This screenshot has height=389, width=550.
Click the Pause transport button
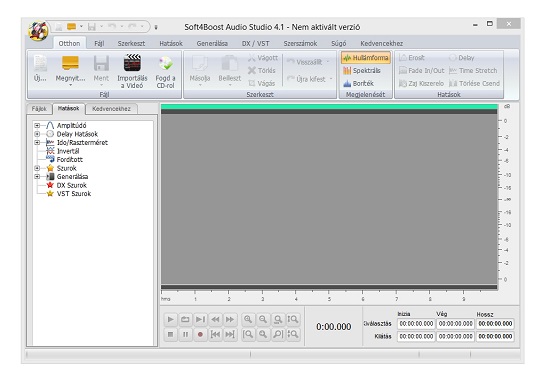185,334
